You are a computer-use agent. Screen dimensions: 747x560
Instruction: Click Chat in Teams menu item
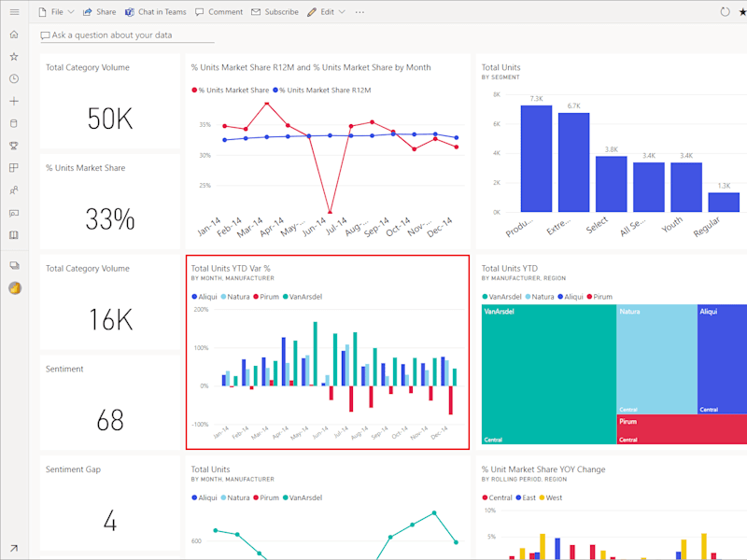155,12
